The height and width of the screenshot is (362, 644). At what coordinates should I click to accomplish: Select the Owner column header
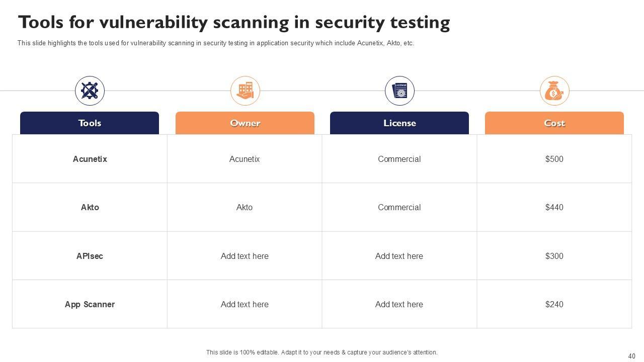(x=245, y=123)
